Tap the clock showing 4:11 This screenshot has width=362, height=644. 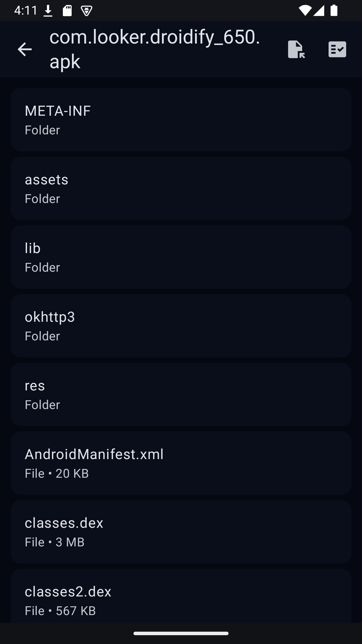pyautogui.click(x=26, y=11)
